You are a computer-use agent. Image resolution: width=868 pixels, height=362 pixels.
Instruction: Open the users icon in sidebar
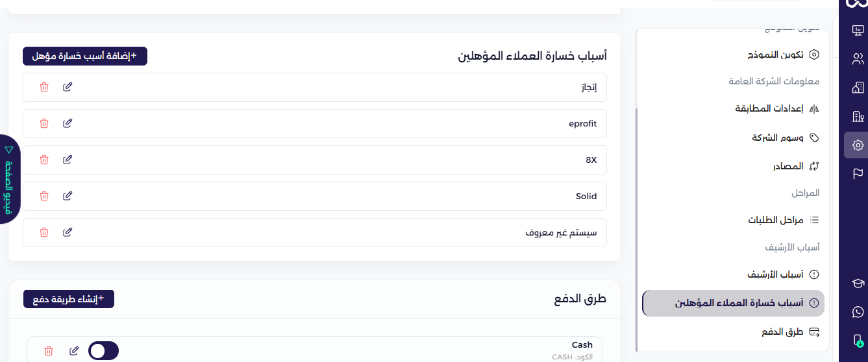coord(858,59)
